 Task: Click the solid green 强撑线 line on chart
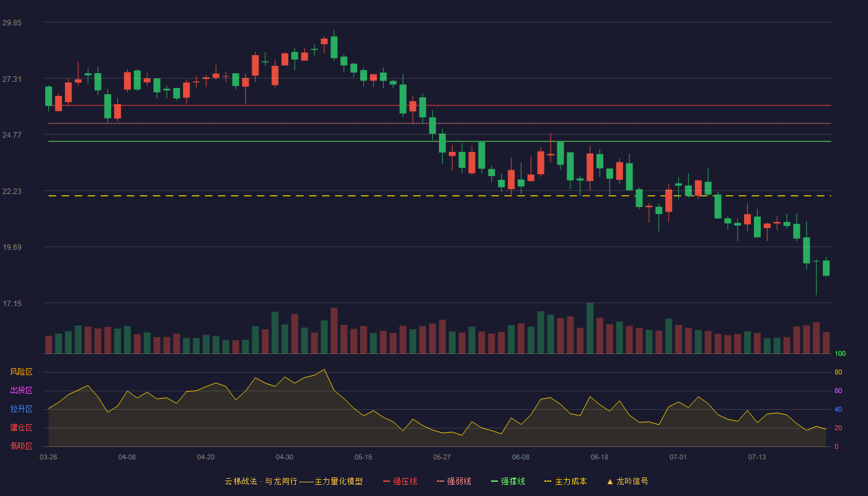(x=440, y=141)
